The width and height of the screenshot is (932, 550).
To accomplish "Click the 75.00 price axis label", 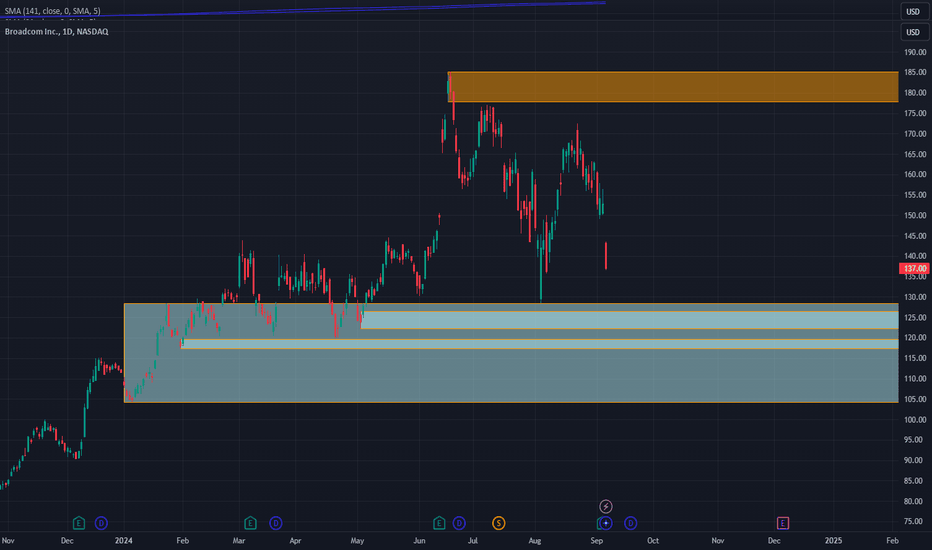I will (x=915, y=521).
